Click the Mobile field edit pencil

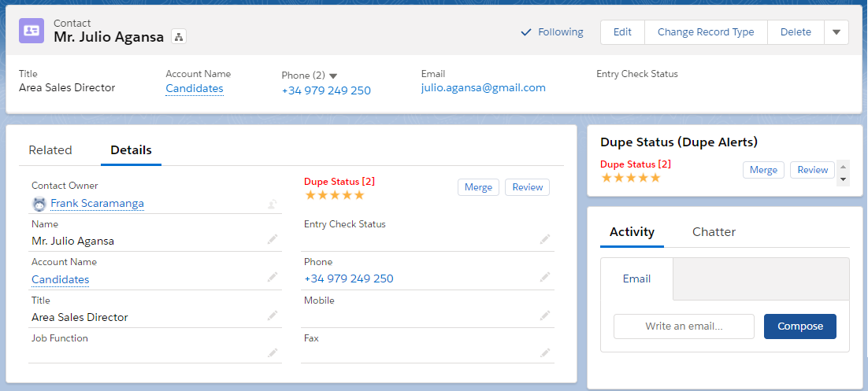click(545, 315)
